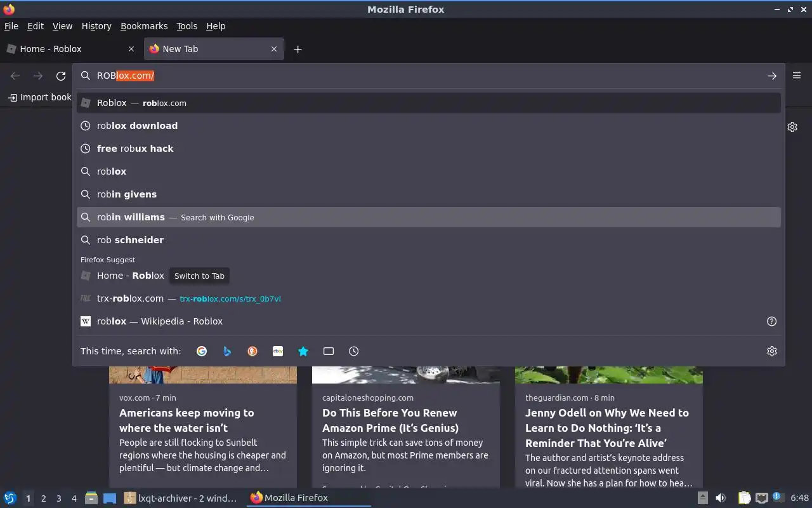The image size is (812, 508).
Task: Choose the 'roblox download' history suggestion
Action: (429, 126)
